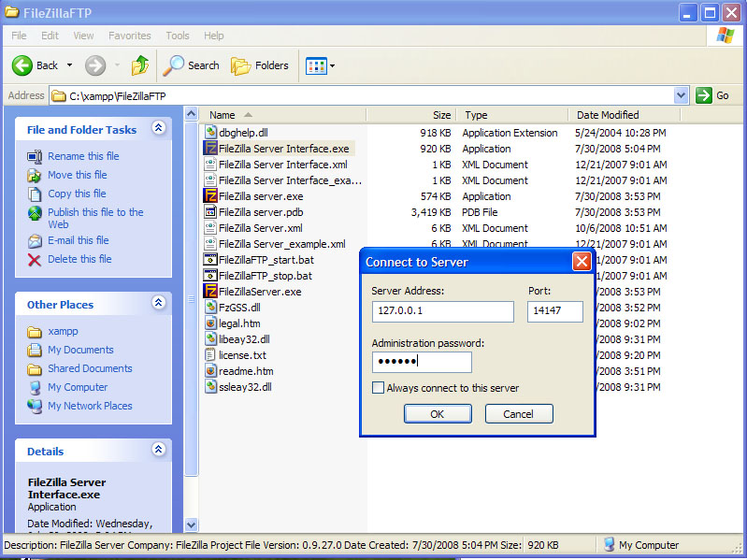Select the FileZilla Server.xml icon
Screen dimensions: 747x560
(210, 227)
